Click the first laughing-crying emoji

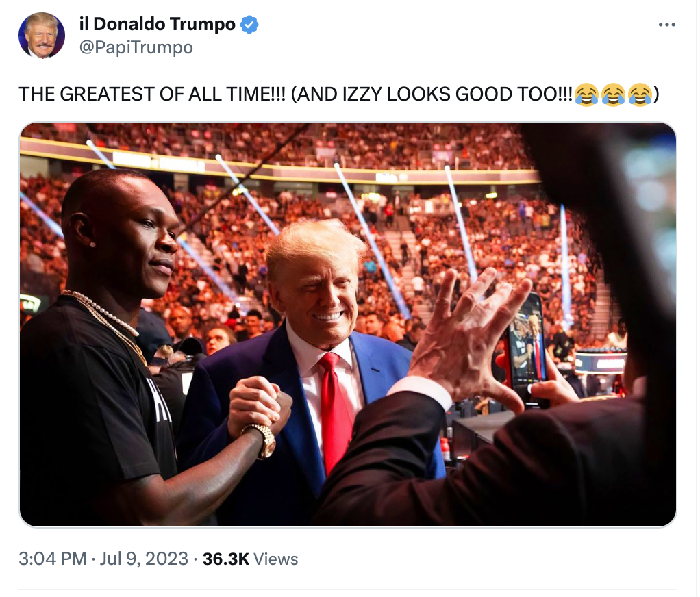586,94
